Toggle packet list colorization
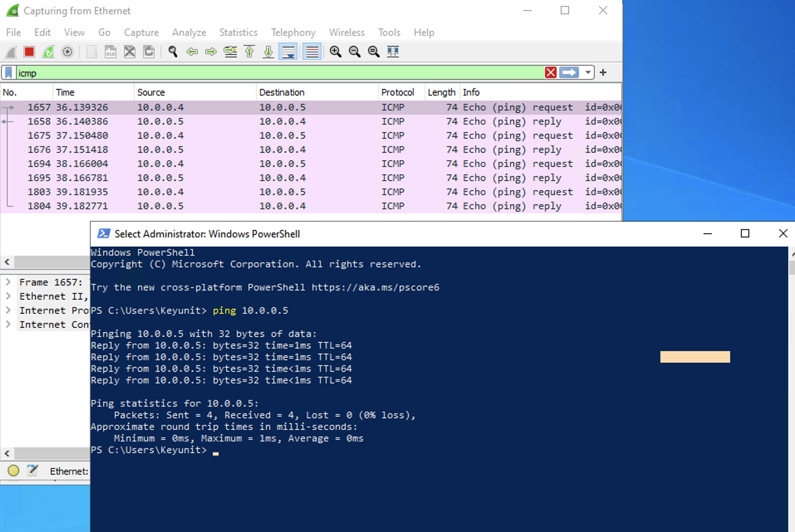 click(312, 51)
